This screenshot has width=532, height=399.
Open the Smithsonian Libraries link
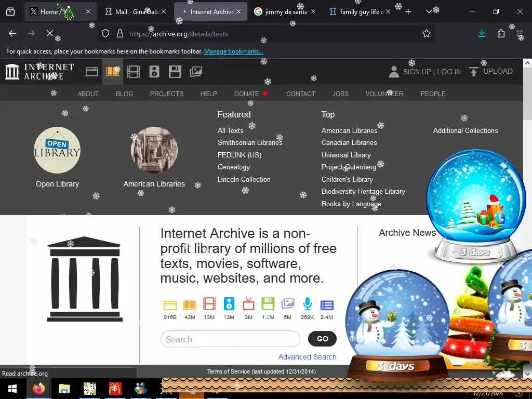click(x=250, y=143)
